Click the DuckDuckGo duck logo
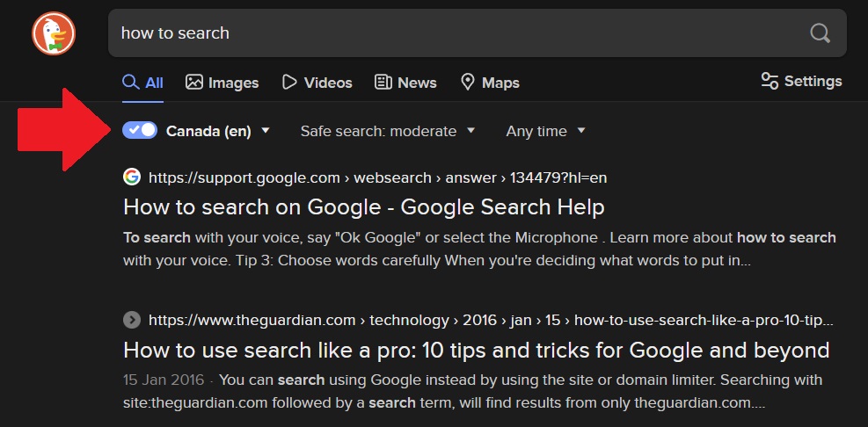This screenshot has width=868, height=427. (x=54, y=33)
